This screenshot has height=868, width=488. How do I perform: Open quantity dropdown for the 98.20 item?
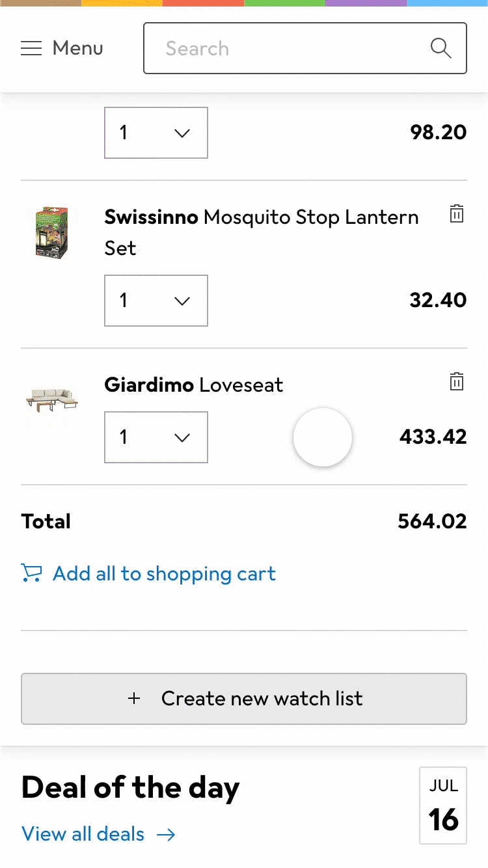coord(156,133)
